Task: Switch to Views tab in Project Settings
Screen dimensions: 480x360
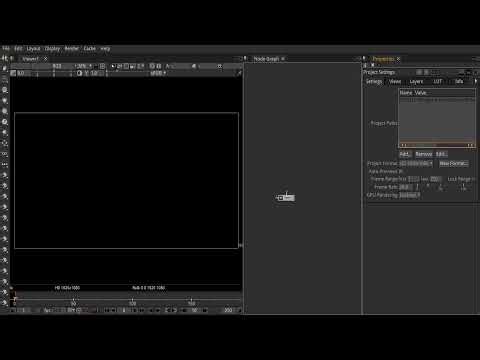Action: coord(395,81)
